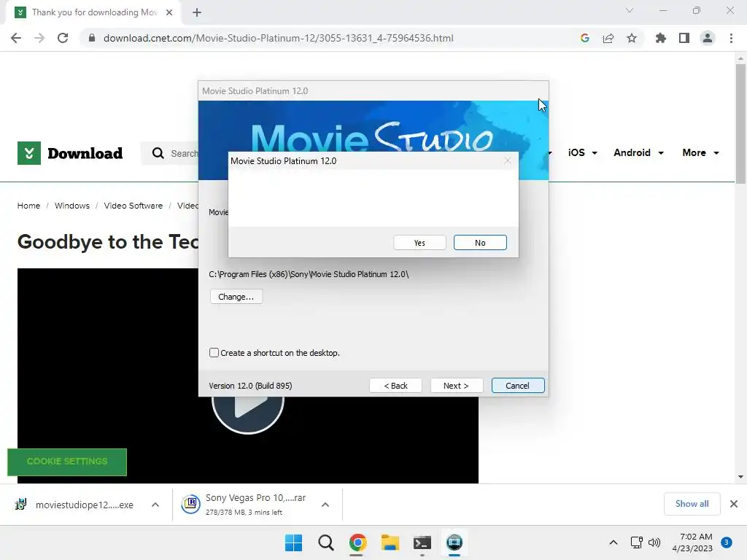
Task: Open the terminal taskbar icon
Action: pyautogui.click(x=422, y=542)
